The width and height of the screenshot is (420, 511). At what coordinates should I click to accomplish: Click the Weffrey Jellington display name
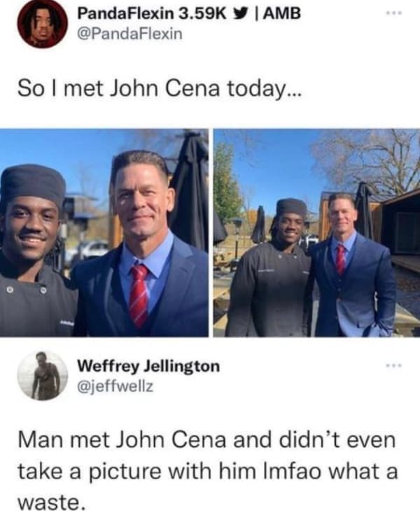click(x=148, y=365)
